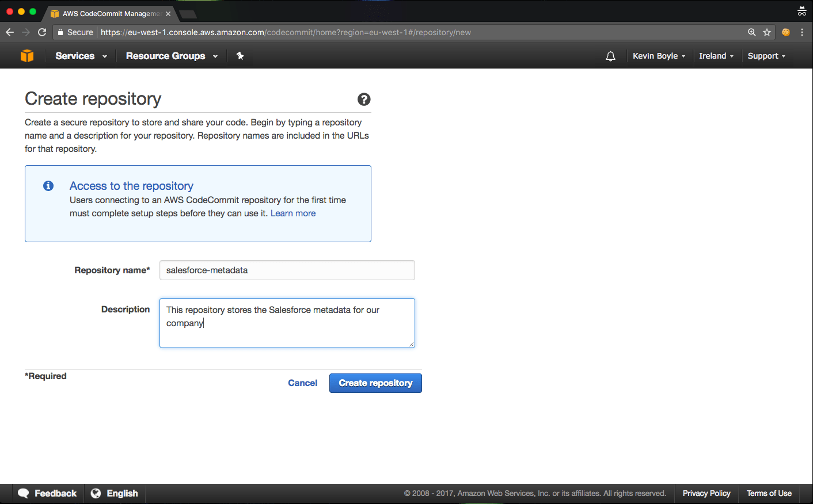Click the info icon in the Access box
Image resolution: width=813 pixels, height=504 pixels.
pyautogui.click(x=48, y=186)
